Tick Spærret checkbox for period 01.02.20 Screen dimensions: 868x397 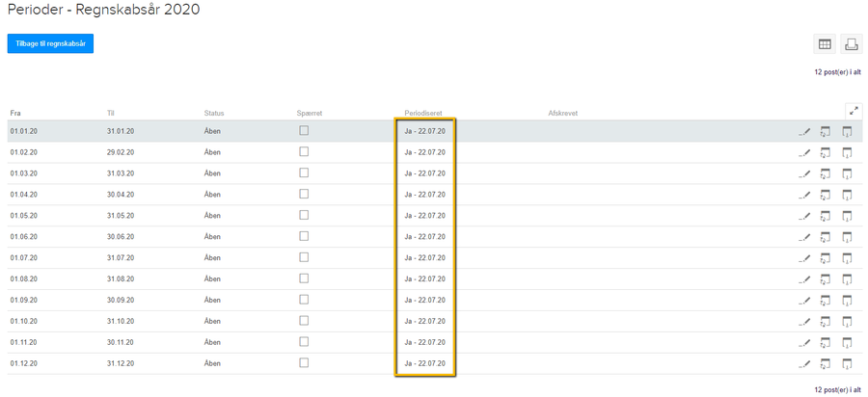(304, 151)
